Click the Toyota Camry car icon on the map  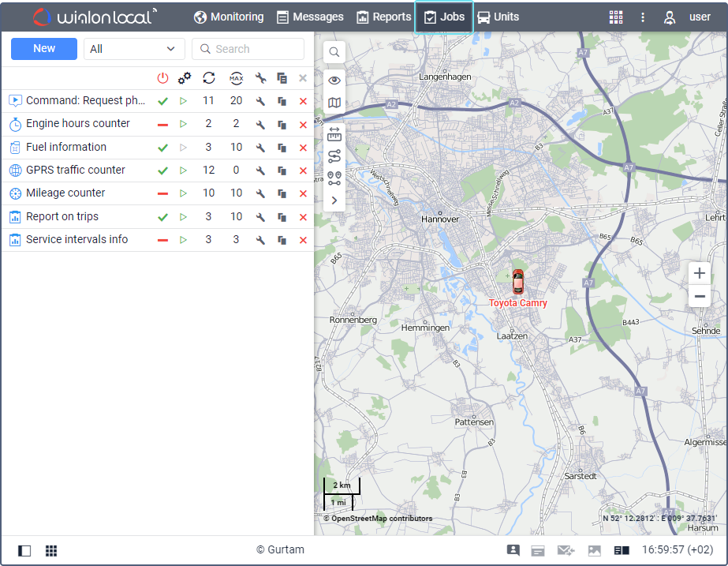click(517, 282)
